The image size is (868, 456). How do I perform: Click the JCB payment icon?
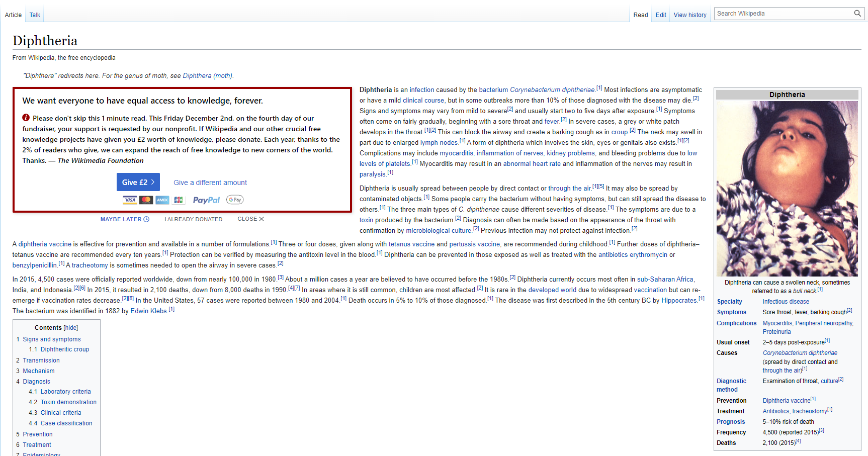179,200
